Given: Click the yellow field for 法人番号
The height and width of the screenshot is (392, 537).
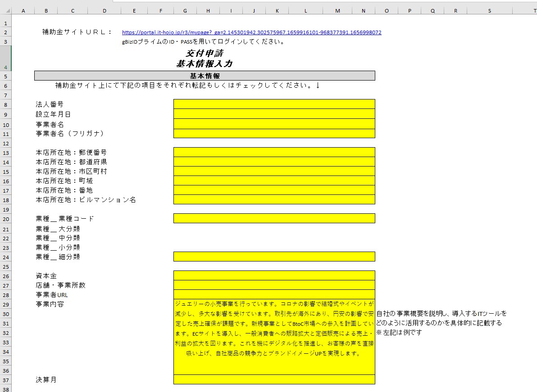Looking at the screenshot, I should (x=274, y=104).
